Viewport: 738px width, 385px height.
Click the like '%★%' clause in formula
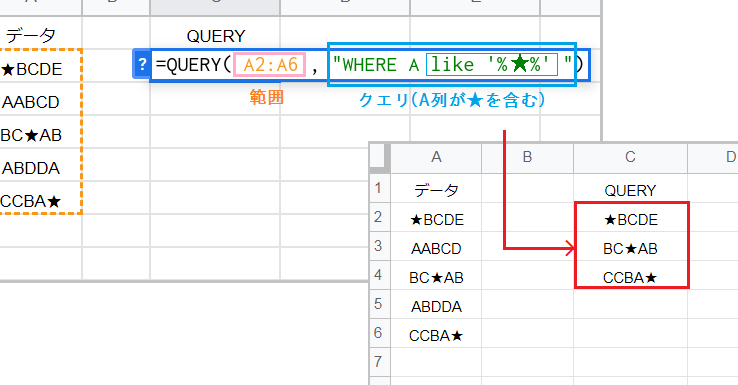492,64
